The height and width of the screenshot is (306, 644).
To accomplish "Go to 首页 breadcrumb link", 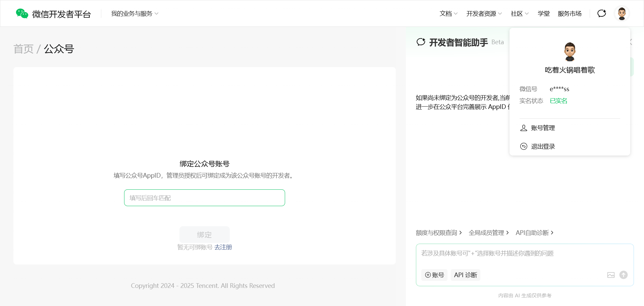I will click(x=23, y=49).
